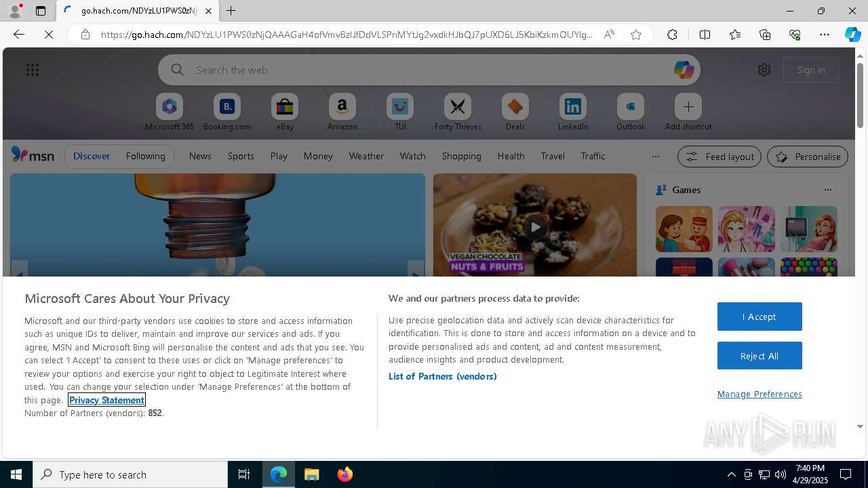
Task: Open the Money section
Action: point(318,156)
